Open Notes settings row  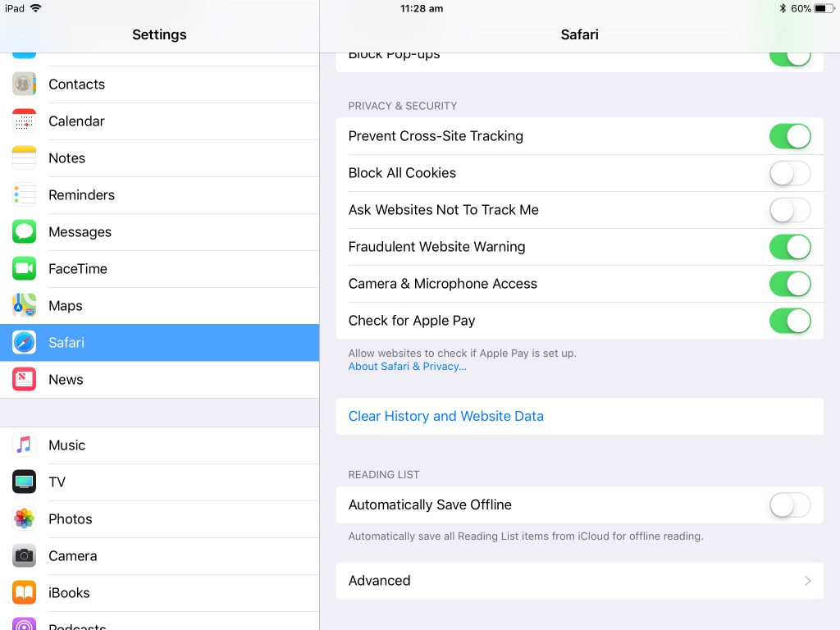pyautogui.click(x=160, y=158)
